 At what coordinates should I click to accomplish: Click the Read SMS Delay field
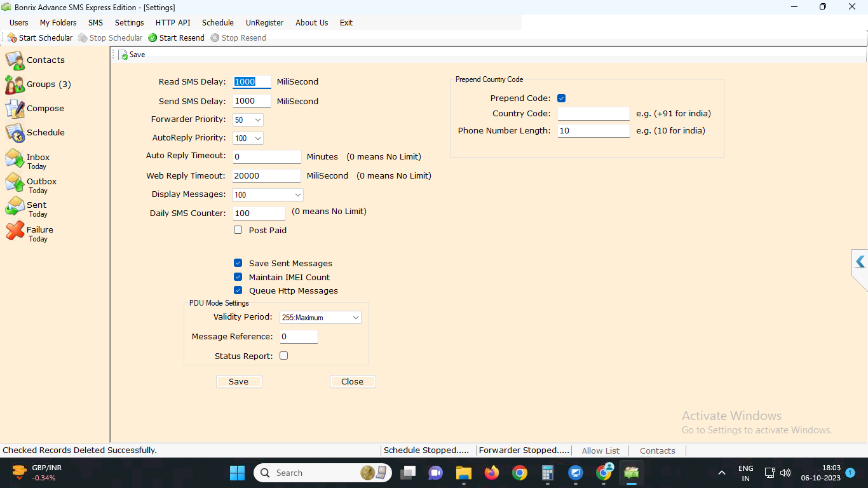tap(252, 82)
